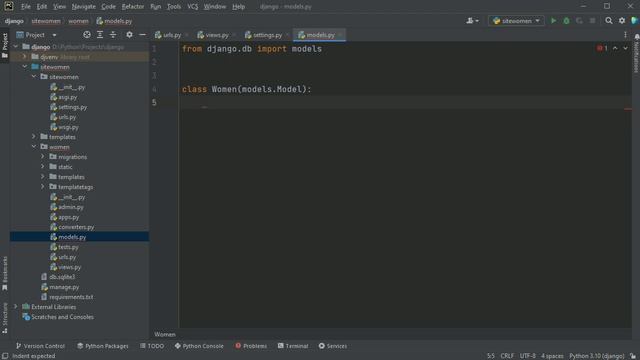Open IDE settings gear in top toolbar
Viewport: 640px width, 360px height.
tap(622, 21)
